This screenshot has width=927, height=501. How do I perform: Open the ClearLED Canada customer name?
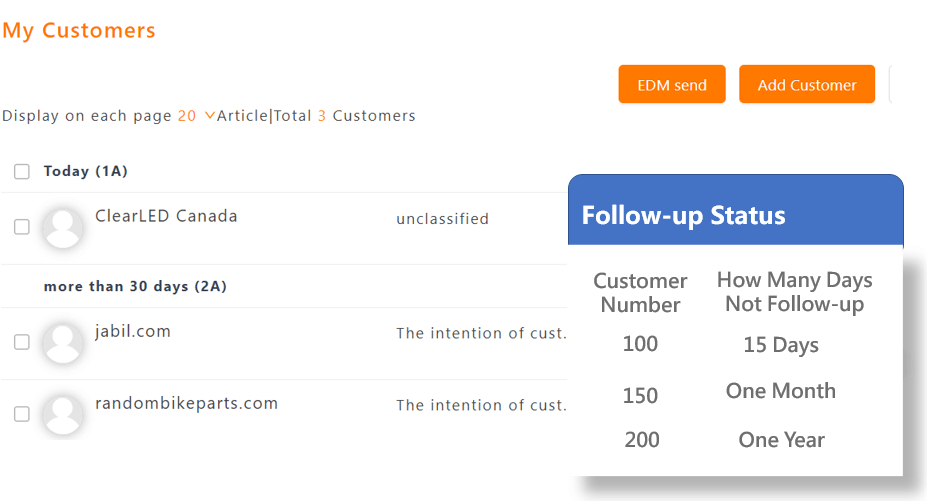point(166,216)
